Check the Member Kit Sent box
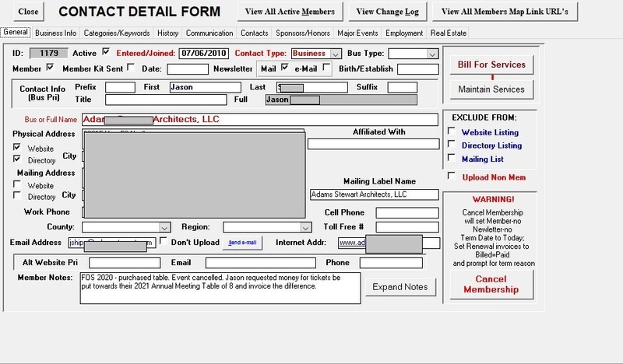 click(x=130, y=67)
